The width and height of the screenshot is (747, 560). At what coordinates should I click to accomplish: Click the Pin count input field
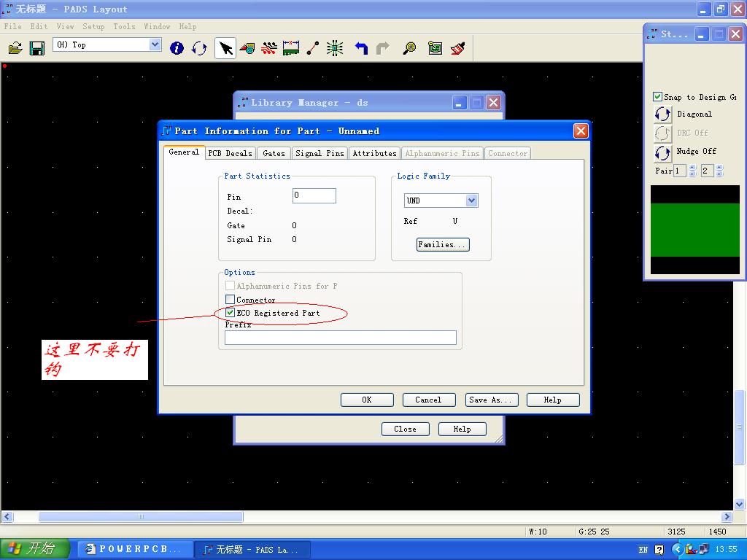[314, 195]
